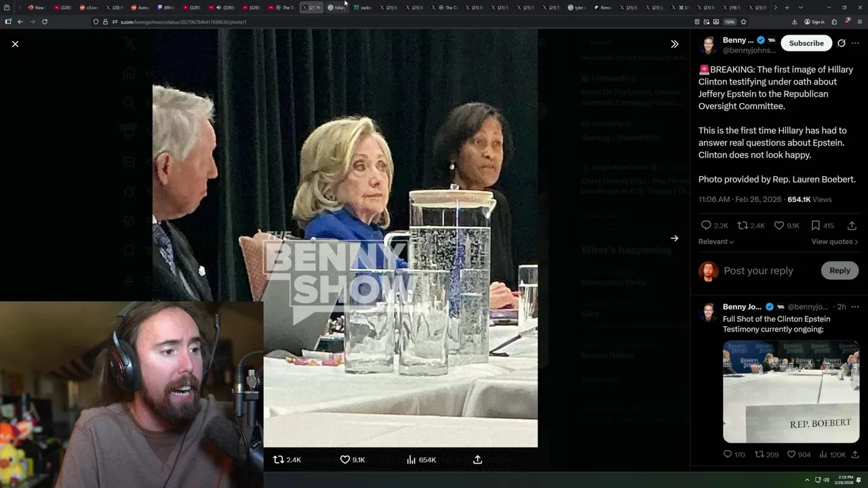Open the extensions puzzle icon

[x=834, y=22]
